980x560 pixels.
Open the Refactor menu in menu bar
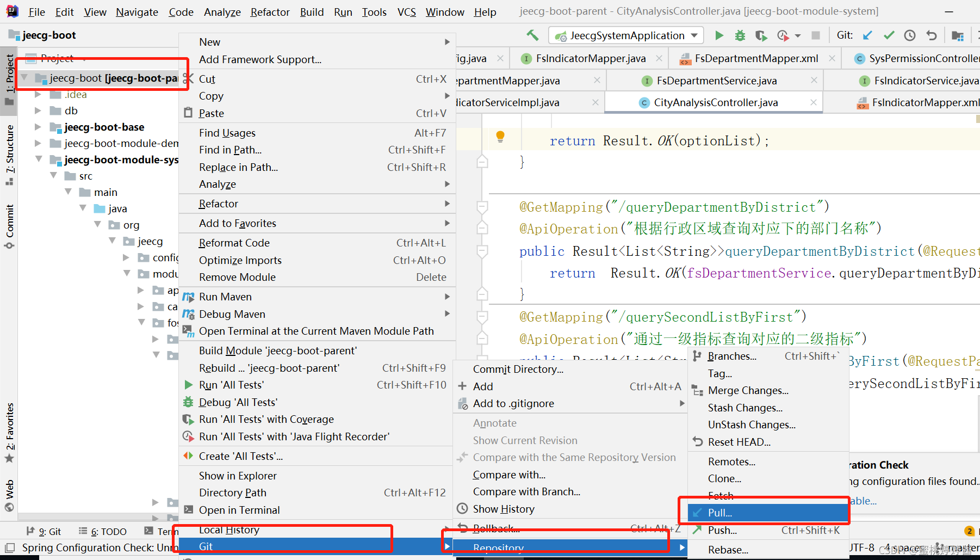[x=270, y=12]
